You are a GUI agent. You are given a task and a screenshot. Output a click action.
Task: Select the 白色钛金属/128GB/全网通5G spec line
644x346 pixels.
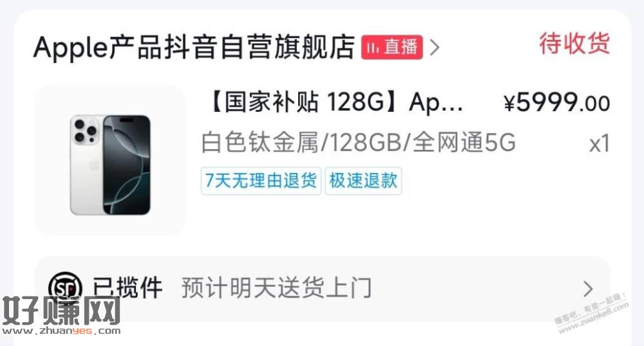pos(358,143)
